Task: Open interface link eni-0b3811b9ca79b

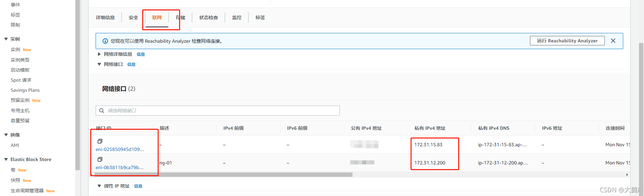Action: click(119, 167)
